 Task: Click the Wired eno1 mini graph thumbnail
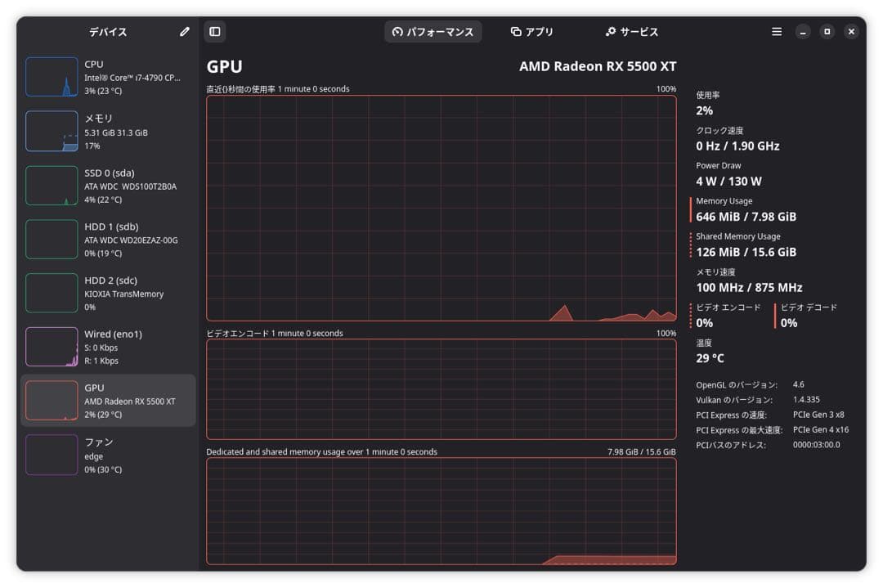pos(52,347)
